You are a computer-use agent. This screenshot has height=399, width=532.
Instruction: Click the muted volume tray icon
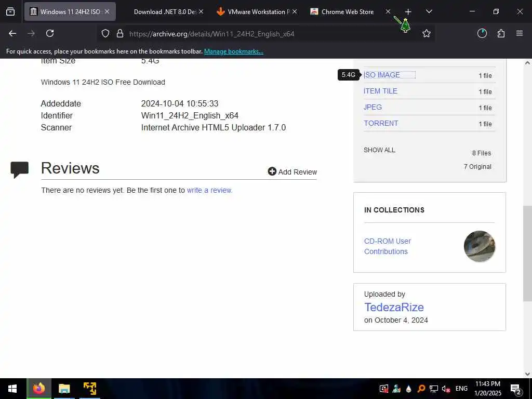(x=446, y=389)
